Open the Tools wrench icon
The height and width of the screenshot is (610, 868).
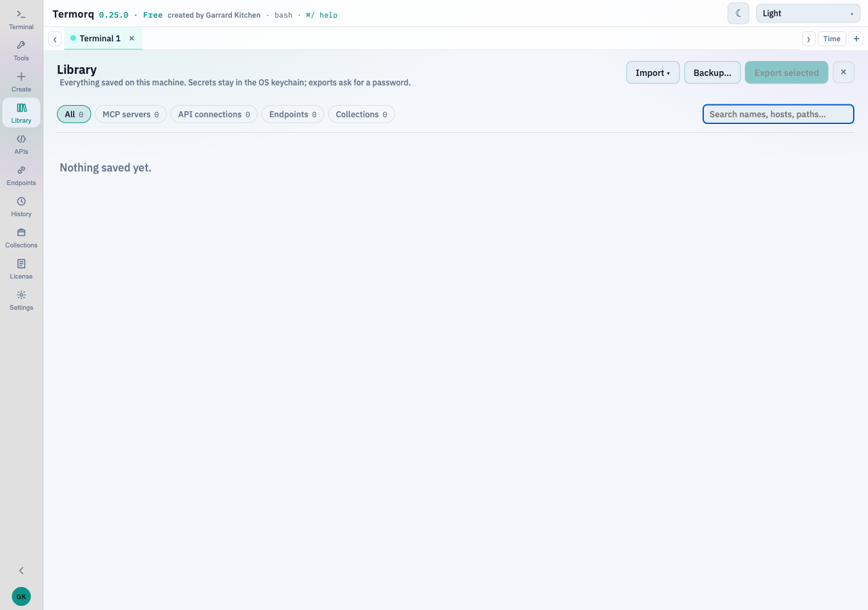click(21, 50)
